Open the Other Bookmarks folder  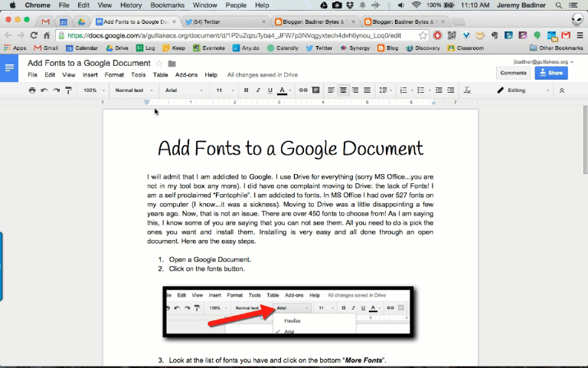[557, 48]
